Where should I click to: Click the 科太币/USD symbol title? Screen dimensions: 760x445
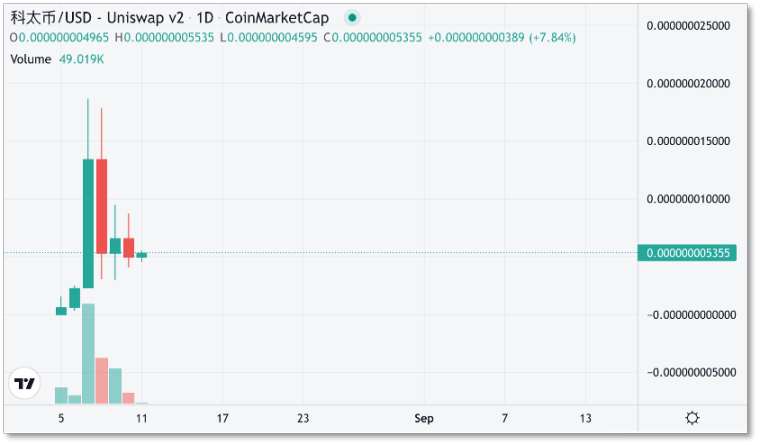51,18
